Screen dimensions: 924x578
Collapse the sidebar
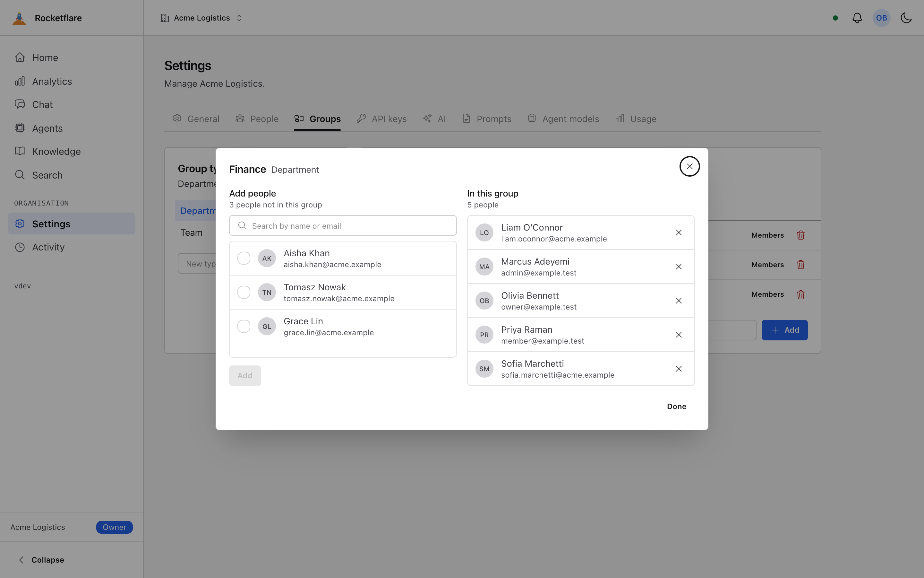pos(41,560)
